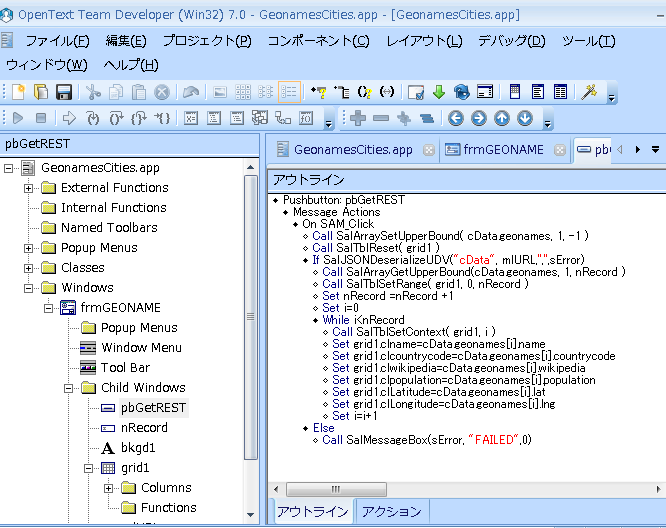Expand the External Functions folder
Image resolution: width=666 pixels, height=528 pixels.
click(28, 188)
